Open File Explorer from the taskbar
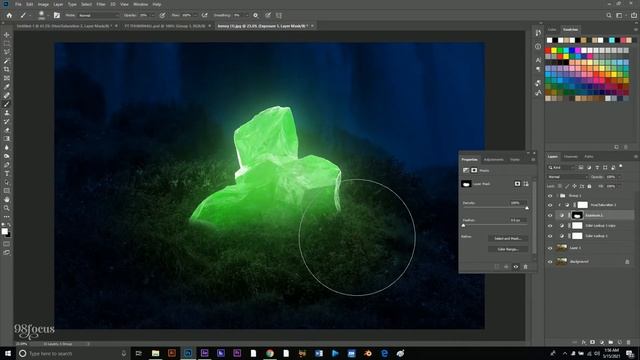640x360 pixels. click(155, 353)
